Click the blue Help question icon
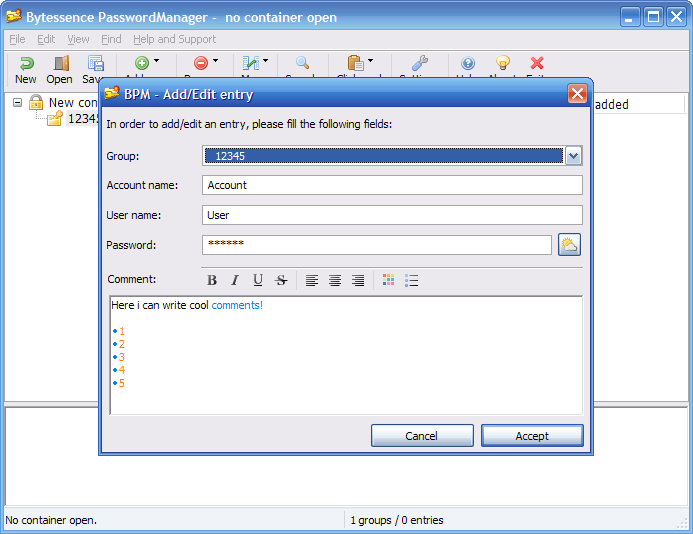 [x=468, y=63]
